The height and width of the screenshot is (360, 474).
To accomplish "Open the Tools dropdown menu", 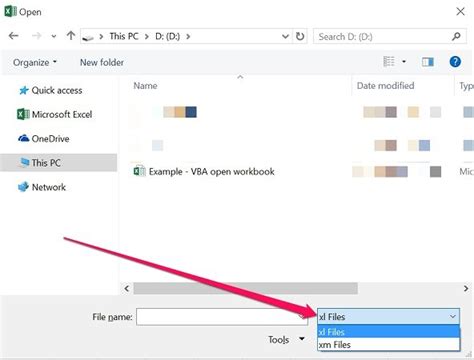I will pos(287,340).
